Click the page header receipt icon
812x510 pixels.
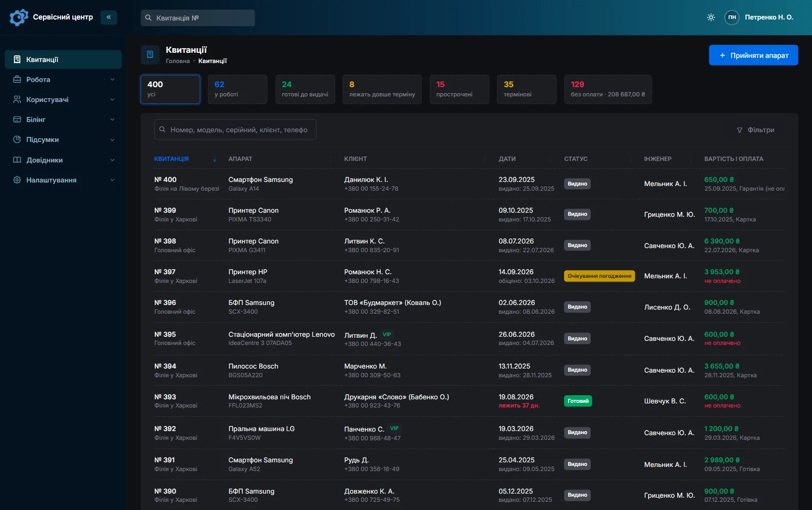tap(150, 54)
